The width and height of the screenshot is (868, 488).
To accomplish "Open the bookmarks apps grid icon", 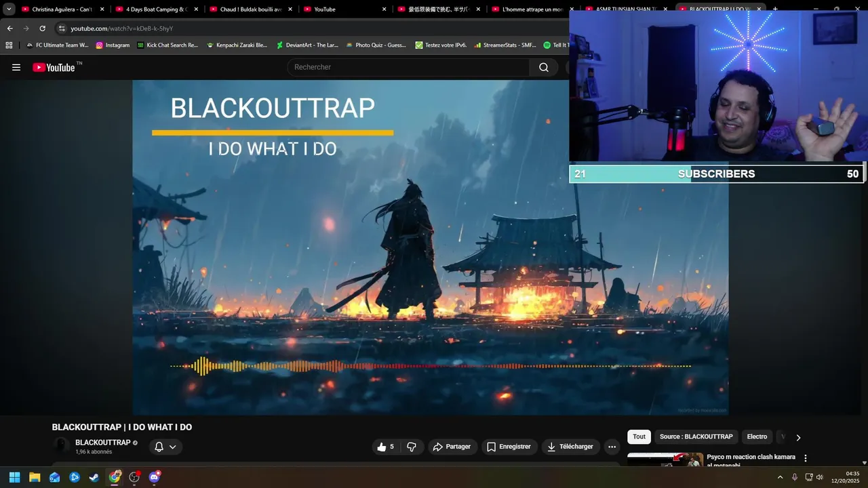I will click(x=9, y=45).
